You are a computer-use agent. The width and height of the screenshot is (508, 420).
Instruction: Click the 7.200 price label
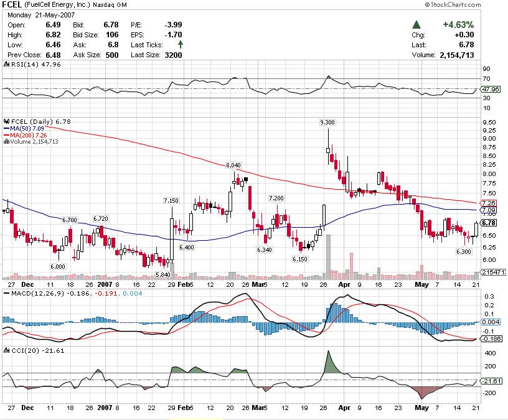pos(276,198)
